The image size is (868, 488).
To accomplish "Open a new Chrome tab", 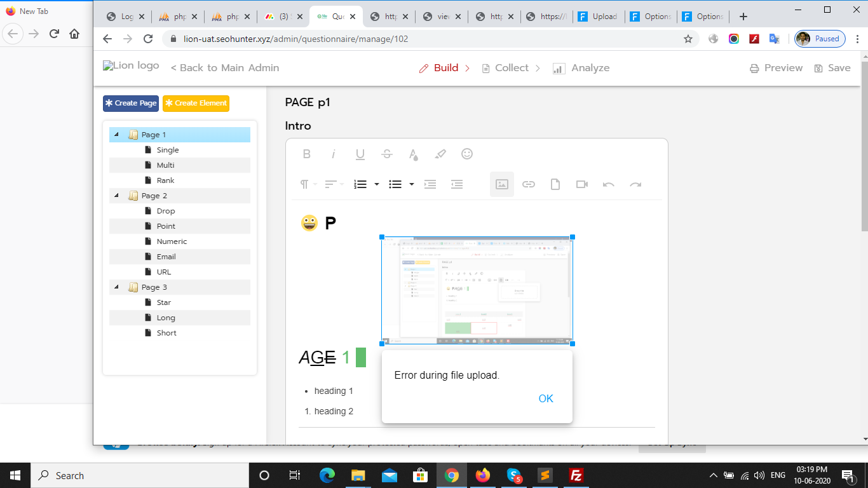I will click(743, 17).
